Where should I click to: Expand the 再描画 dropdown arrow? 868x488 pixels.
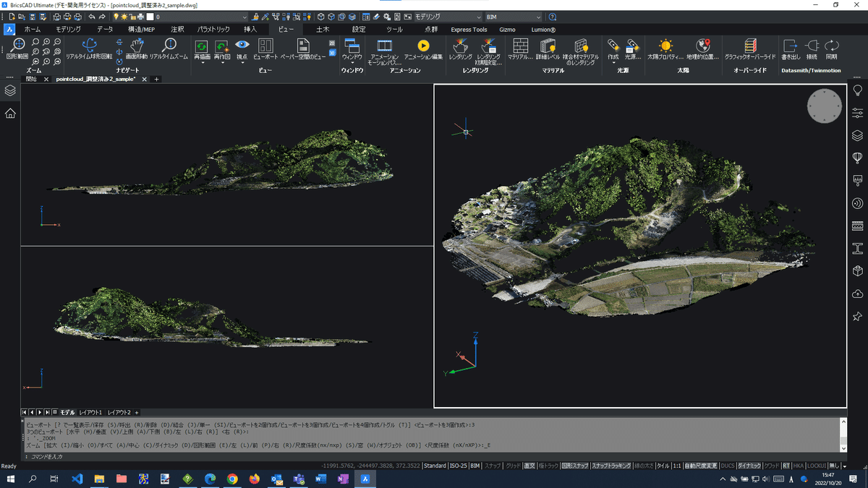click(203, 63)
